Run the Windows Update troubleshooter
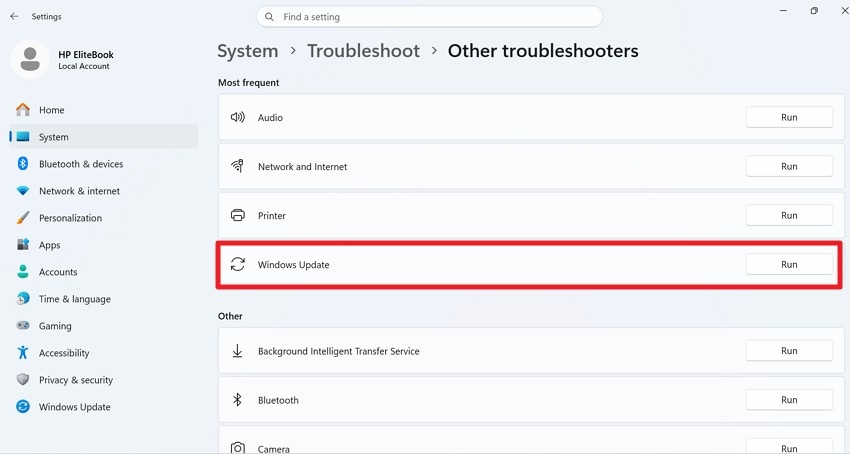The width and height of the screenshot is (850, 454). coord(789,264)
